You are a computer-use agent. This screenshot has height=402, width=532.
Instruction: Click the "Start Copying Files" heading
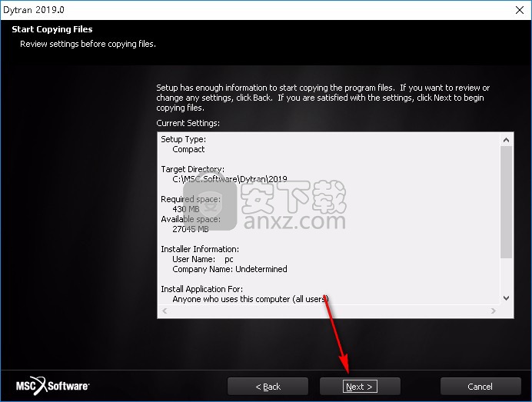coord(52,29)
